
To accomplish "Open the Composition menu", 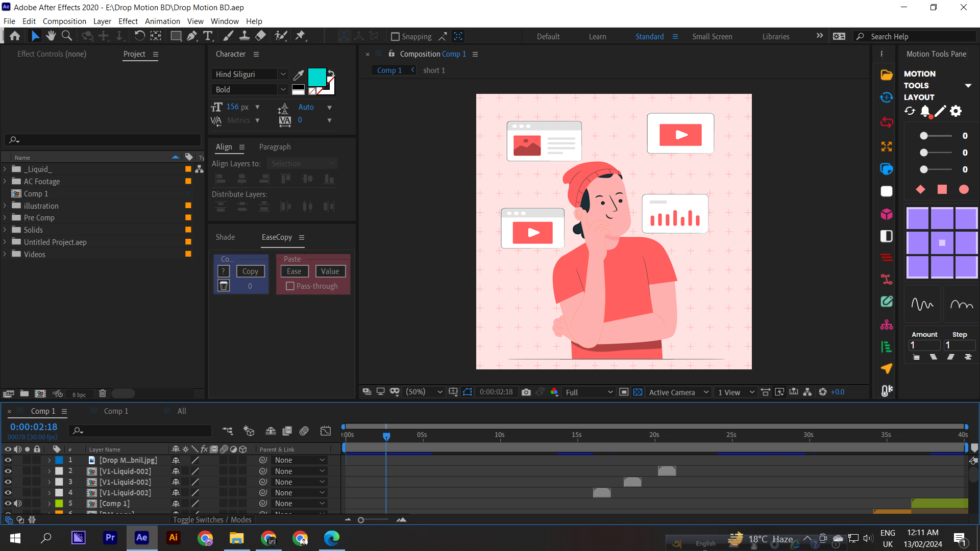I will 64,21.
